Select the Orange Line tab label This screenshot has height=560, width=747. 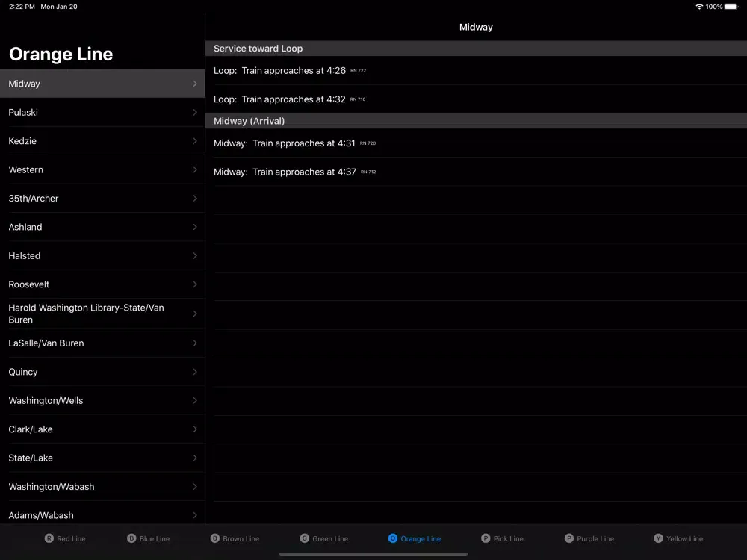(421, 538)
